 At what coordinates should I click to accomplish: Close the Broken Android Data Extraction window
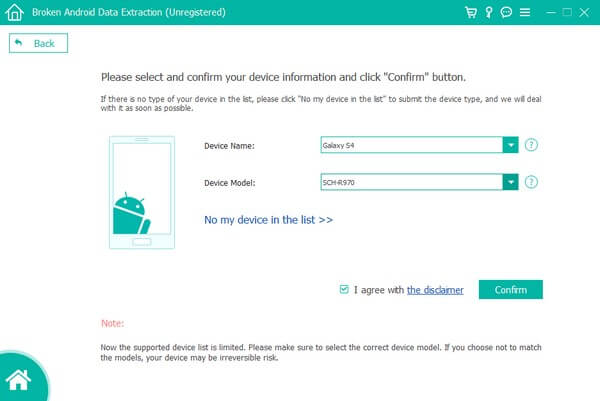coord(584,12)
